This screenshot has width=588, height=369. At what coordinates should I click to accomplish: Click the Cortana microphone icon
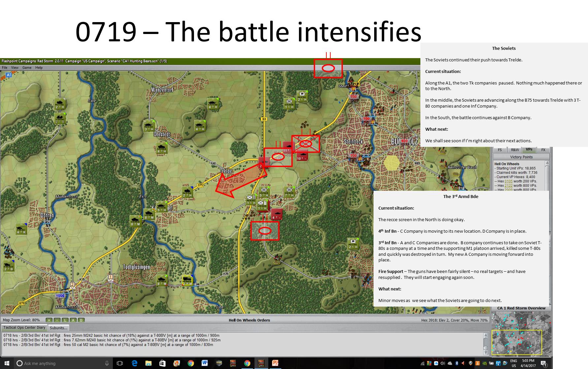(107, 363)
